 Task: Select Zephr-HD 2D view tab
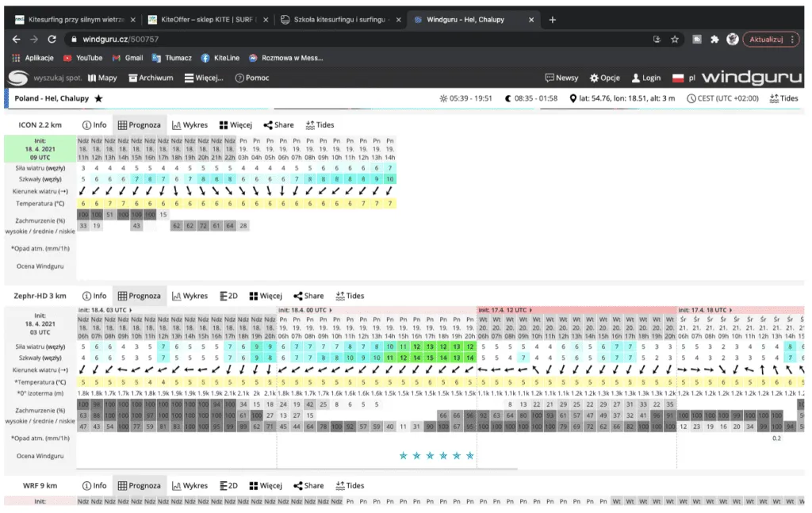[228, 296]
